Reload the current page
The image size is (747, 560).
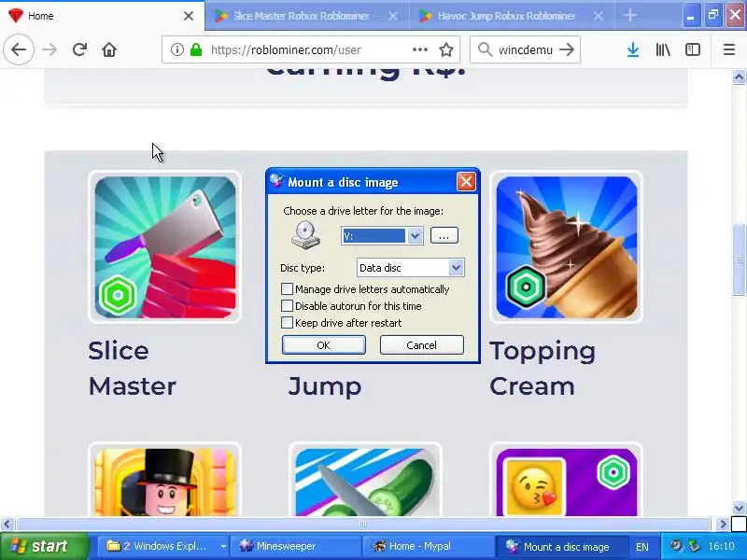pos(79,49)
